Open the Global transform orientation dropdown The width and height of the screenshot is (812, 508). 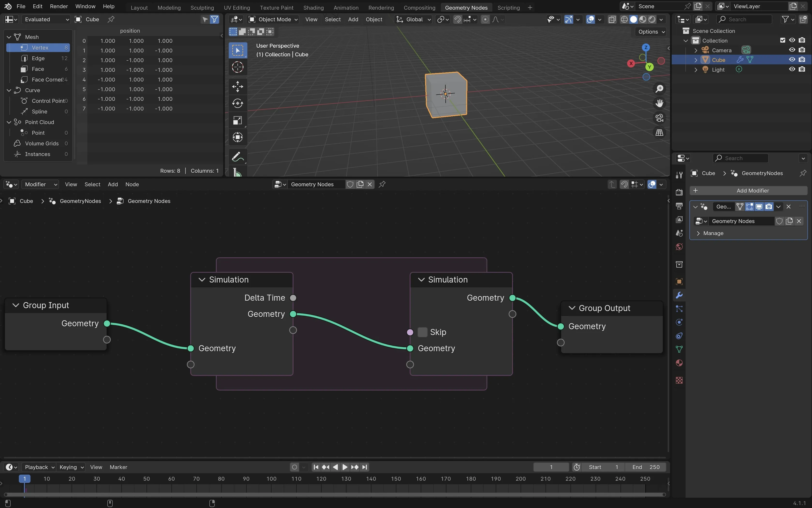pos(418,19)
